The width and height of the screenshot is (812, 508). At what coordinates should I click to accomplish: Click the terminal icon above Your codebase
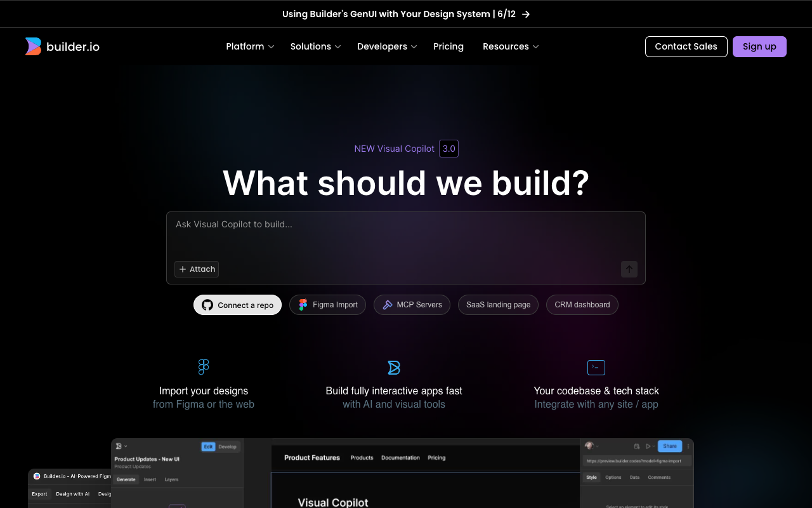click(x=596, y=368)
